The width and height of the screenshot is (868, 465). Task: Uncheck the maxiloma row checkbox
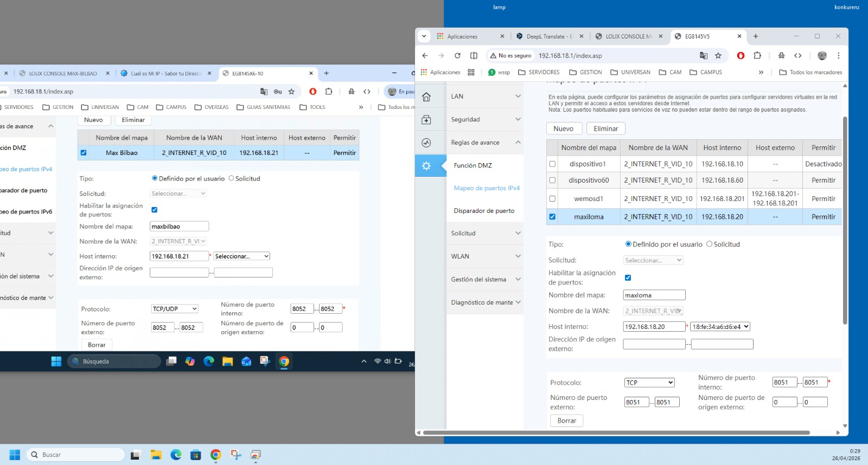(552, 217)
